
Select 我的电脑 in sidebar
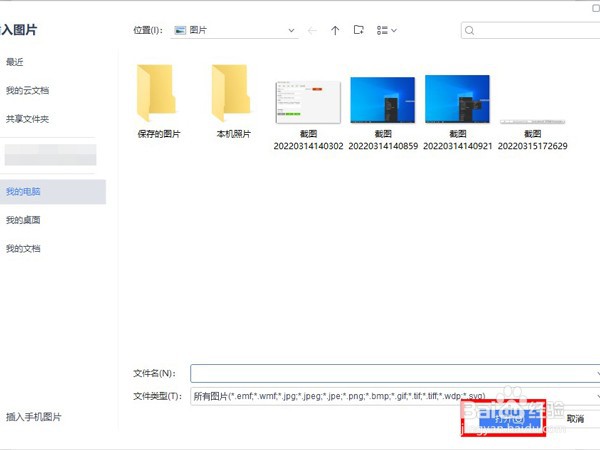[x=53, y=192]
